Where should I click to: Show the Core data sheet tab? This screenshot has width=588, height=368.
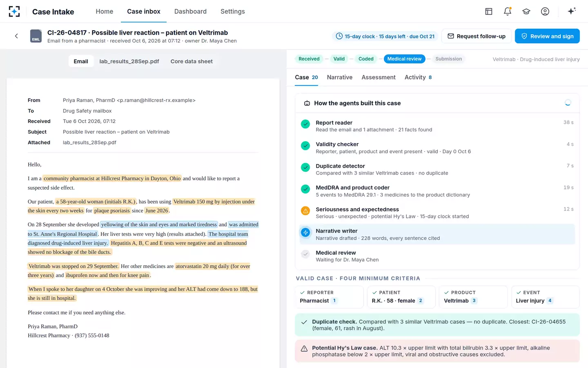pyautogui.click(x=192, y=61)
